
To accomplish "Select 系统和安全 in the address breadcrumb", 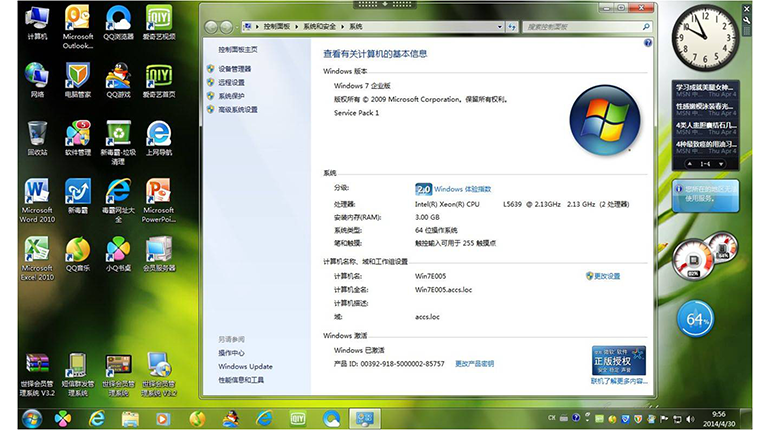I will [x=320, y=27].
